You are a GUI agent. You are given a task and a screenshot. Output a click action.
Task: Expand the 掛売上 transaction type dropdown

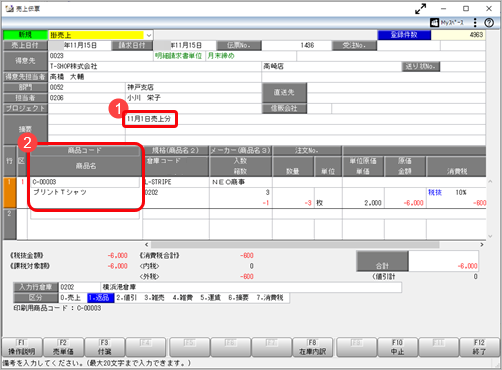(149, 35)
